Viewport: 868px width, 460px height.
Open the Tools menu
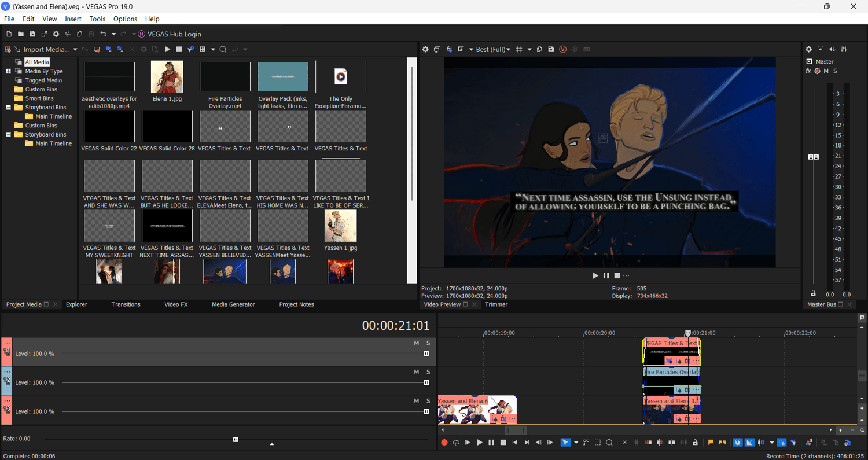(97, 19)
